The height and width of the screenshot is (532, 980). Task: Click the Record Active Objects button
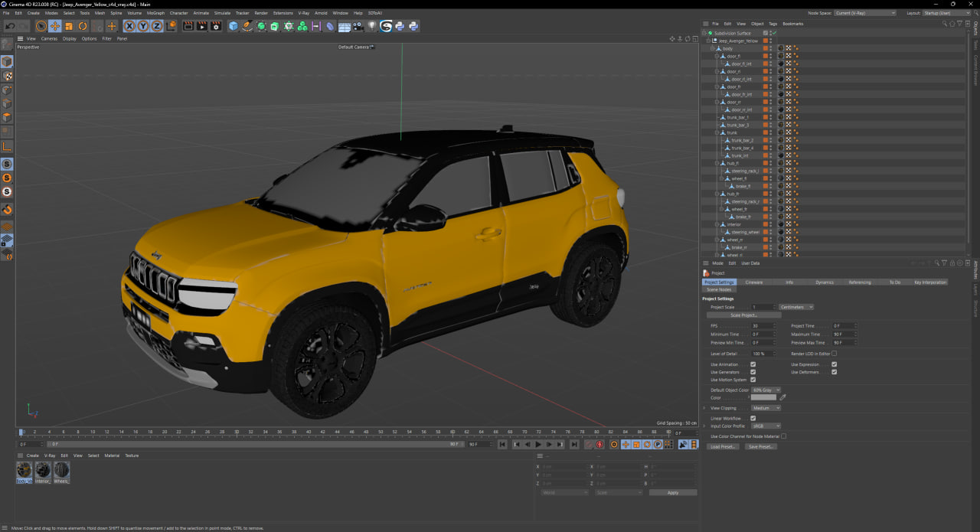pos(589,444)
